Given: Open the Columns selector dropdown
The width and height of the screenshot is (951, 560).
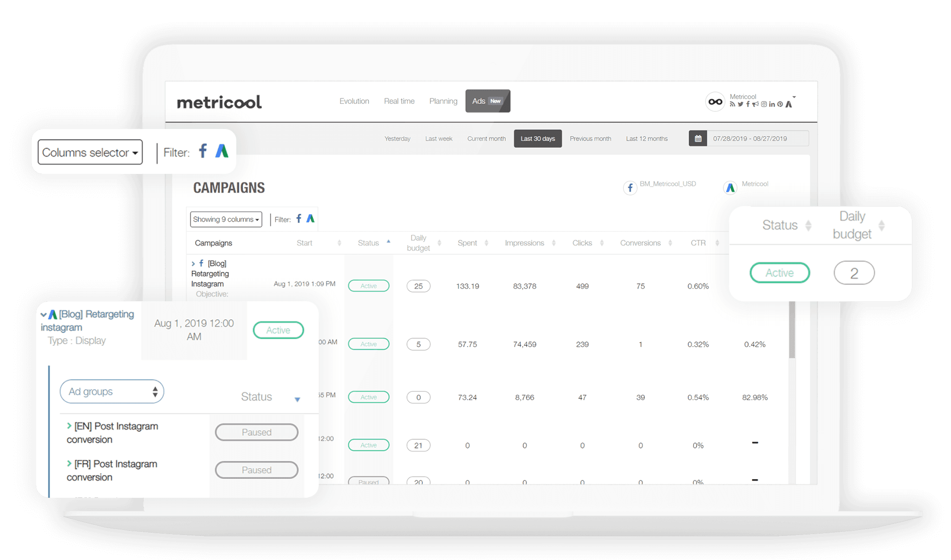Looking at the screenshot, I should tap(90, 152).
